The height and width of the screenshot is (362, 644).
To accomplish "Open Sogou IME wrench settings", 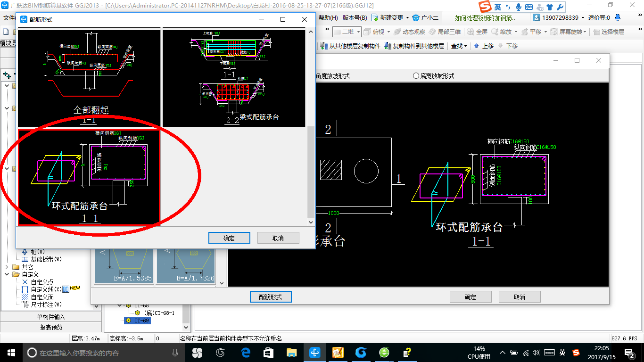I will [560, 7].
